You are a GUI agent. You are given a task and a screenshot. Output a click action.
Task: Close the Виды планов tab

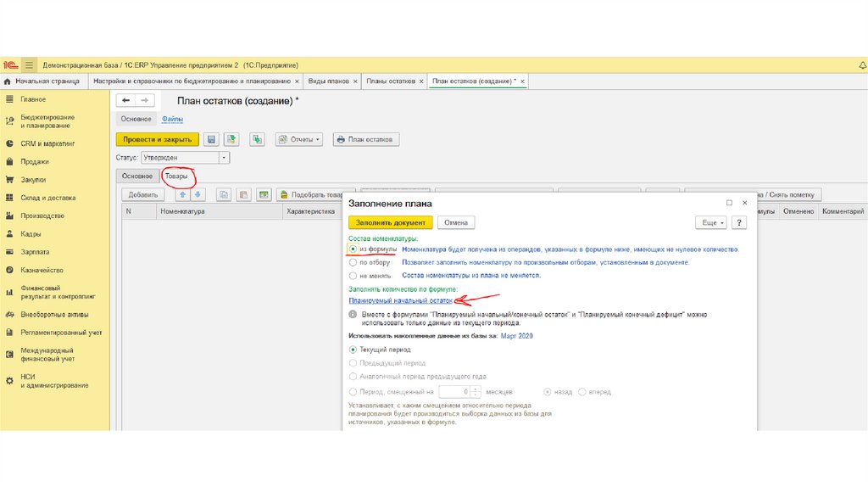coord(354,81)
